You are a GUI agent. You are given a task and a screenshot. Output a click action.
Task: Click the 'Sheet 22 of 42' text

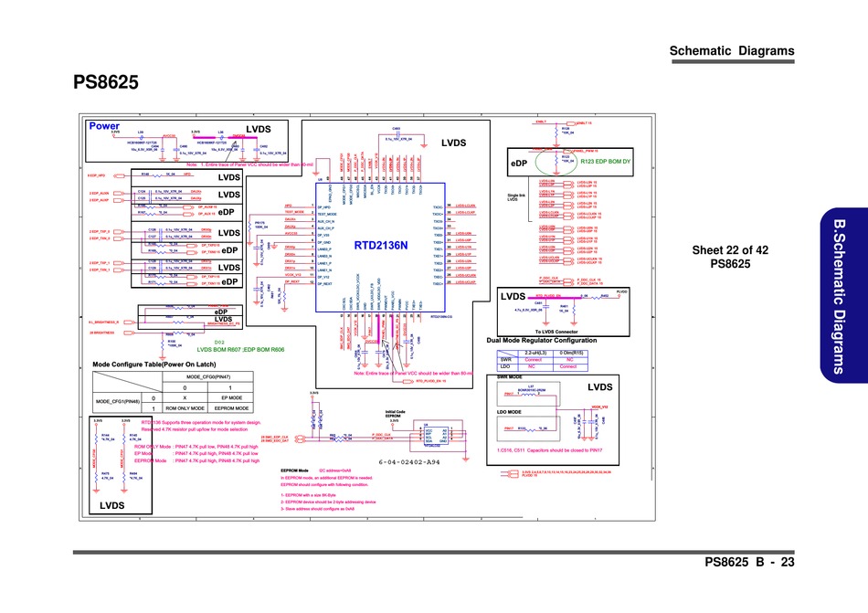730,250
